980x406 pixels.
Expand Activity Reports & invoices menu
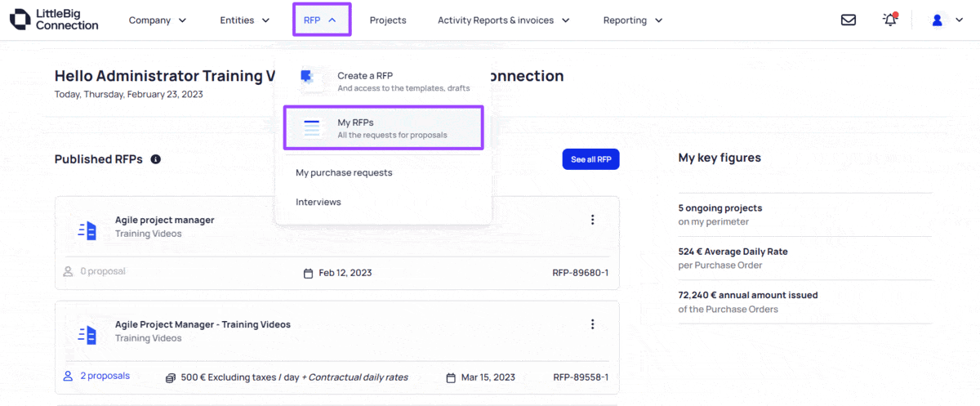(504, 20)
